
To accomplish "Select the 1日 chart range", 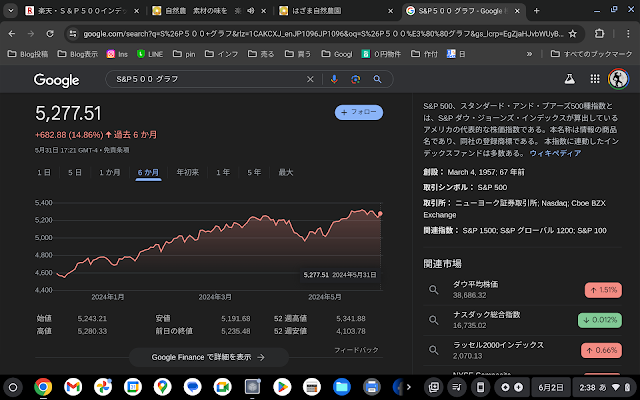I will 44,172.
